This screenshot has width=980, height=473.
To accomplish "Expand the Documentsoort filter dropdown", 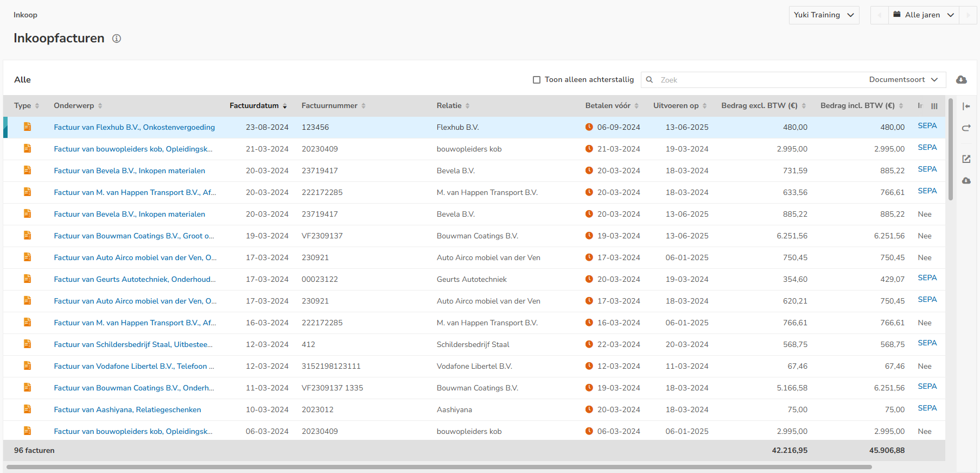I will (903, 80).
